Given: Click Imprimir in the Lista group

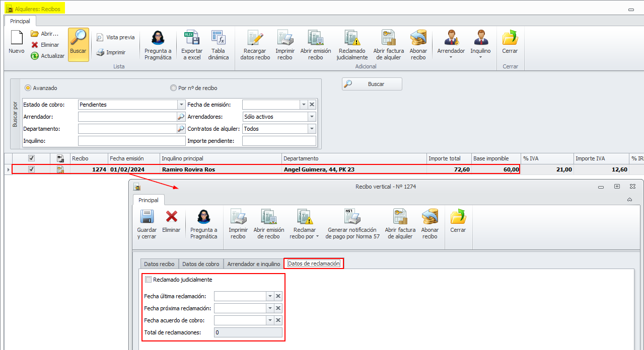Looking at the screenshot, I should pos(111,52).
